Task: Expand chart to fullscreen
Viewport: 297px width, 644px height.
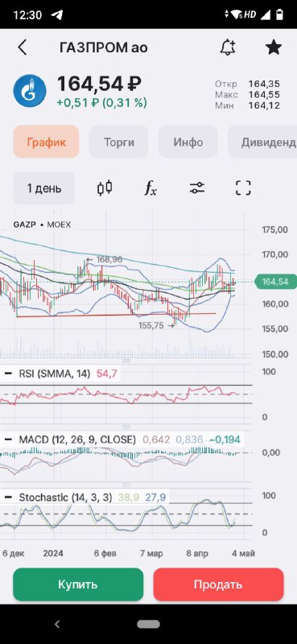Action: [243, 188]
